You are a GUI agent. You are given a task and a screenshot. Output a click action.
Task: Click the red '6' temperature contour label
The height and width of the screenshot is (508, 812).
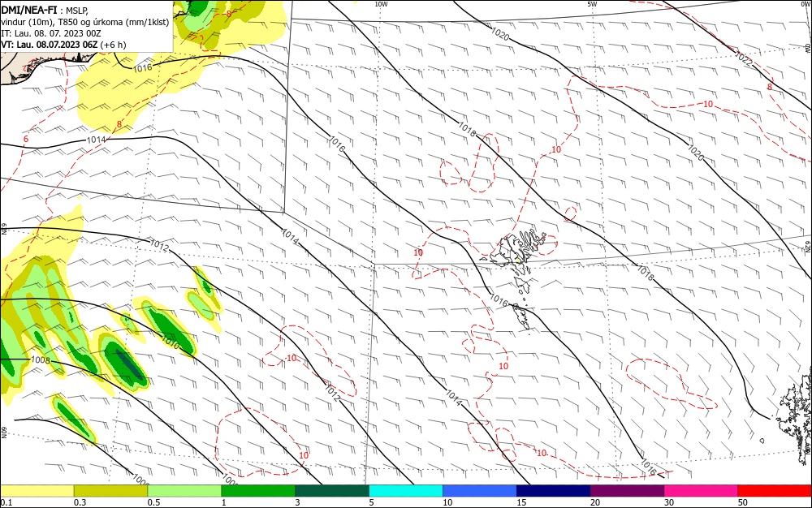pos(26,139)
